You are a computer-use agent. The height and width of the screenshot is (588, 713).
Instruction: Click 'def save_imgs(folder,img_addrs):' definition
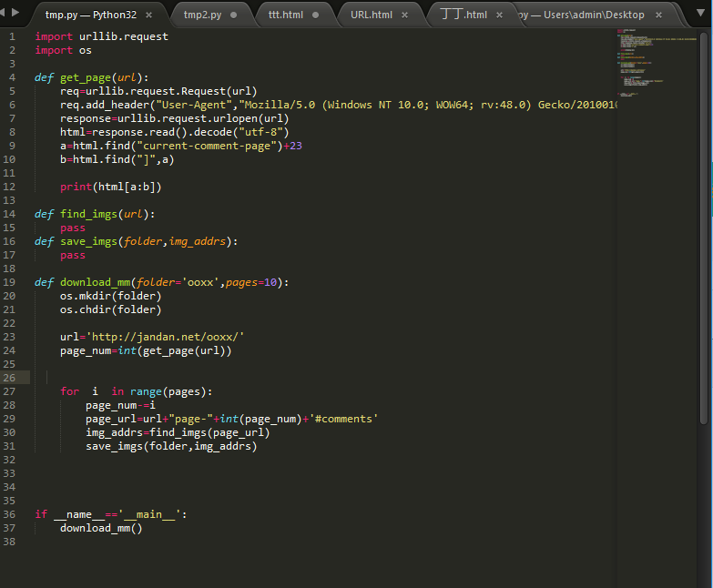tap(136, 241)
